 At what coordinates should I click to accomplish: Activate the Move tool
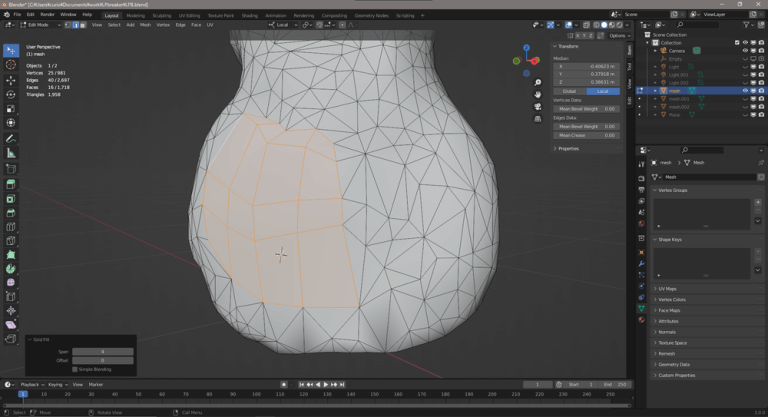[x=11, y=79]
